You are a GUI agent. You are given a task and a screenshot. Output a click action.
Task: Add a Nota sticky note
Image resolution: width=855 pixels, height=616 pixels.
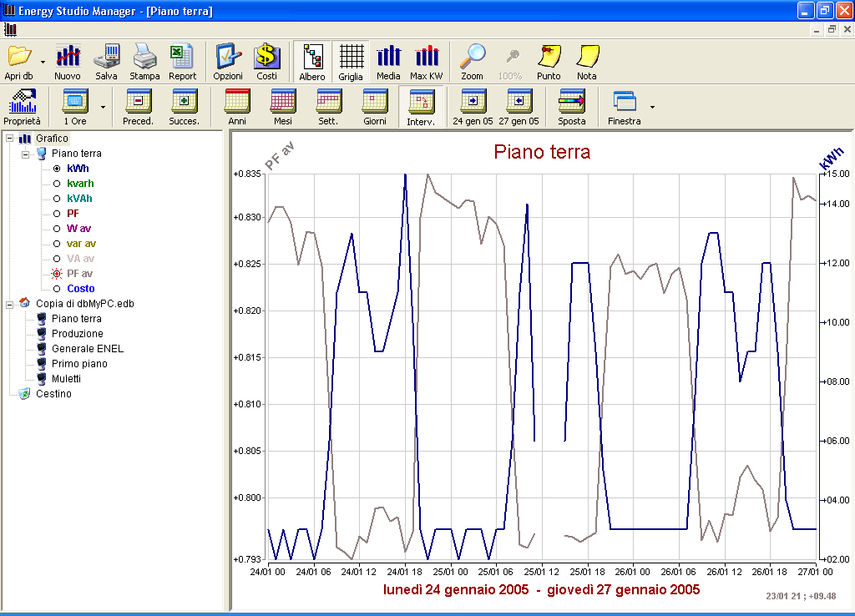[x=587, y=62]
